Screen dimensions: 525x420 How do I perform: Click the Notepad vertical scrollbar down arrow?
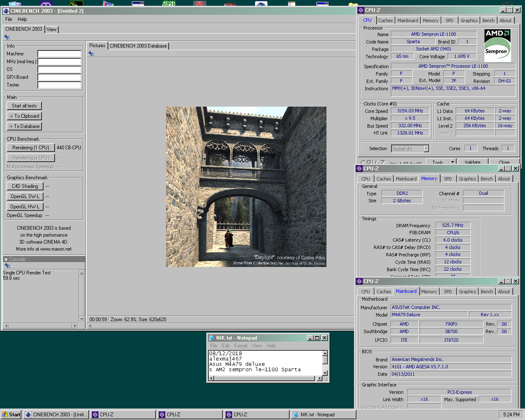[x=325, y=373]
